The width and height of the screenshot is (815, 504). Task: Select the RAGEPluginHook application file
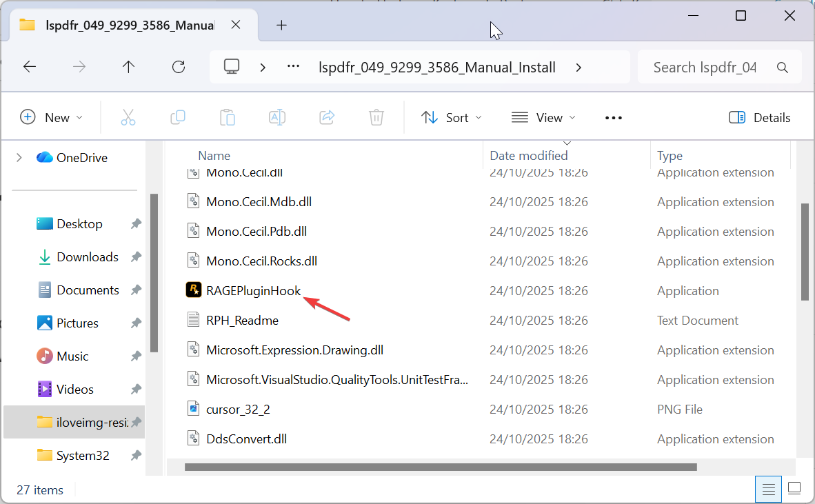(x=253, y=291)
